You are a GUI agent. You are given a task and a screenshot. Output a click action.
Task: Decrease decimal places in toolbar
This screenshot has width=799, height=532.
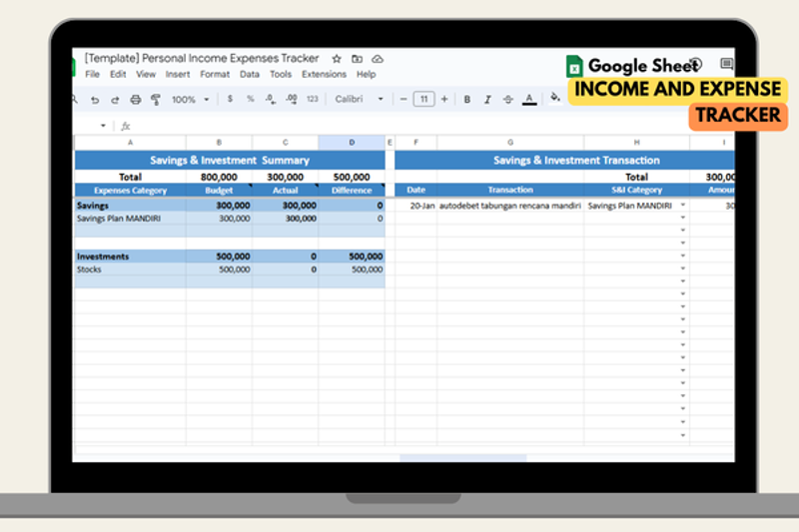(x=270, y=99)
